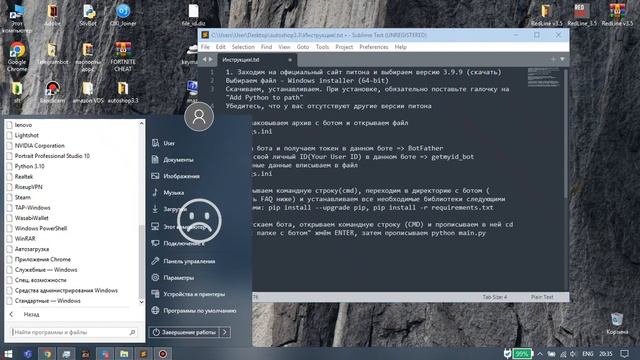
Task: Open Панель управления from Start menu
Action: point(184,261)
